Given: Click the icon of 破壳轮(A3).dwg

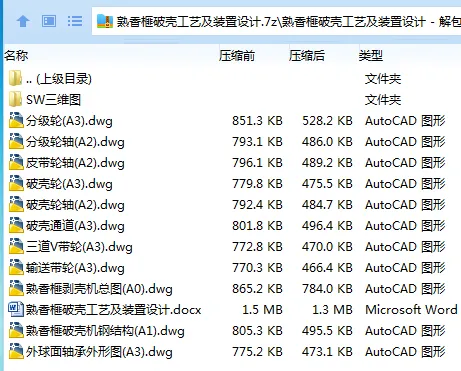Looking at the screenshot, I should point(16,183).
